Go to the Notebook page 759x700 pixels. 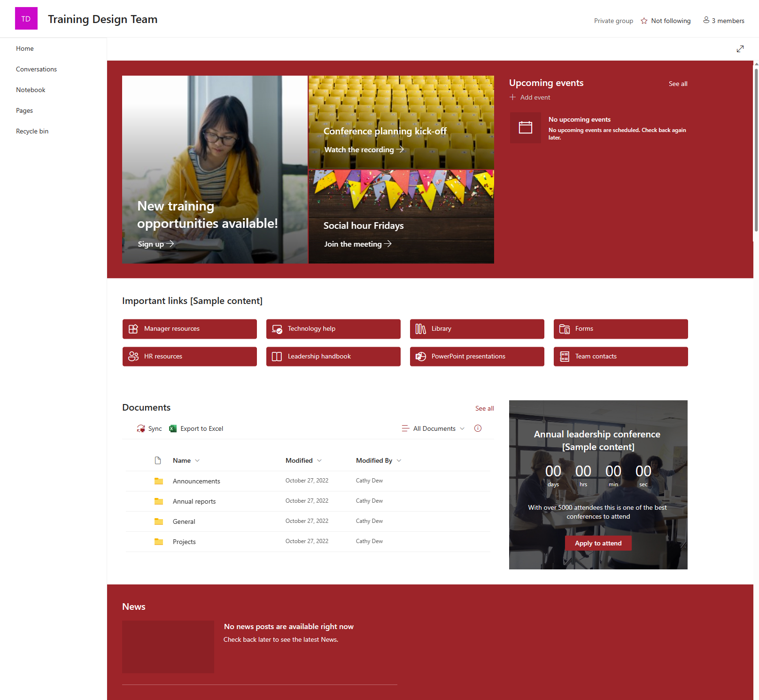point(31,89)
